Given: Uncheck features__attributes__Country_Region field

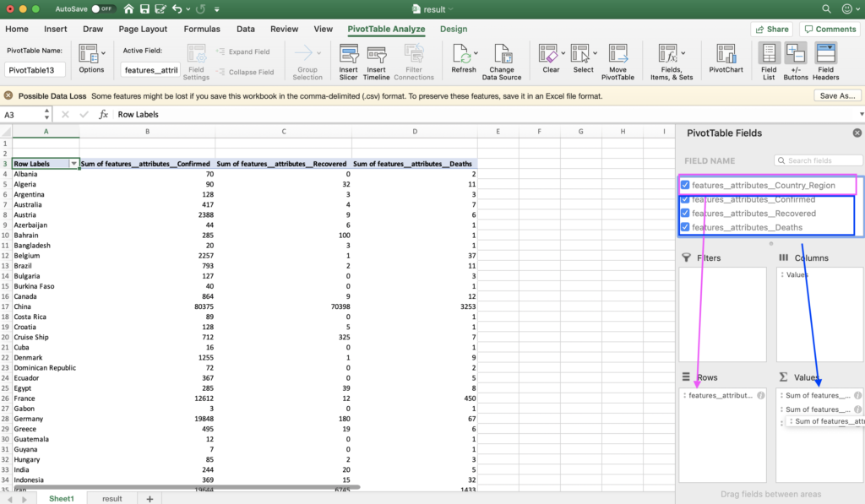Looking at the screenshot, I should pyautogui.click(x=685, y=185).
